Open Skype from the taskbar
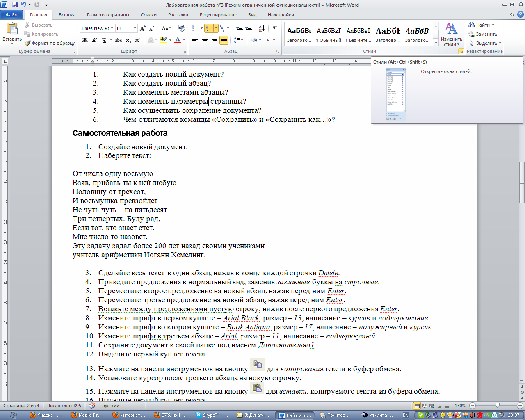This screenshot has height=420, width=525. 212,415
